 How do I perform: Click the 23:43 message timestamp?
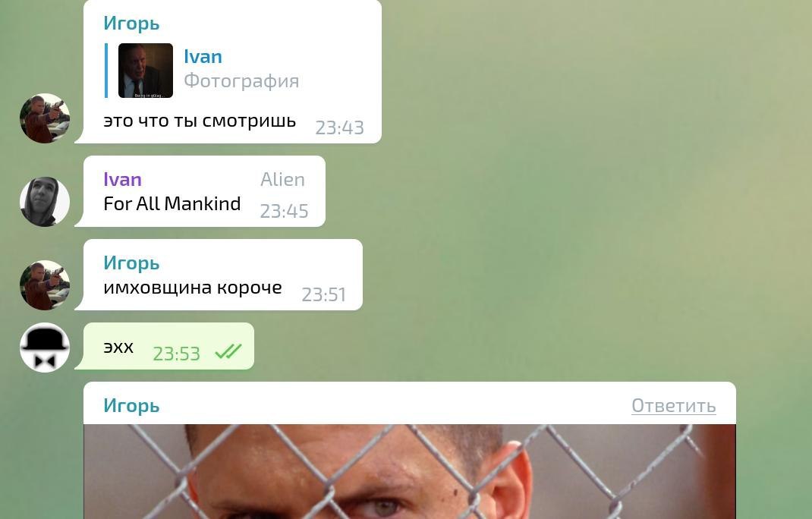point(340,127)
